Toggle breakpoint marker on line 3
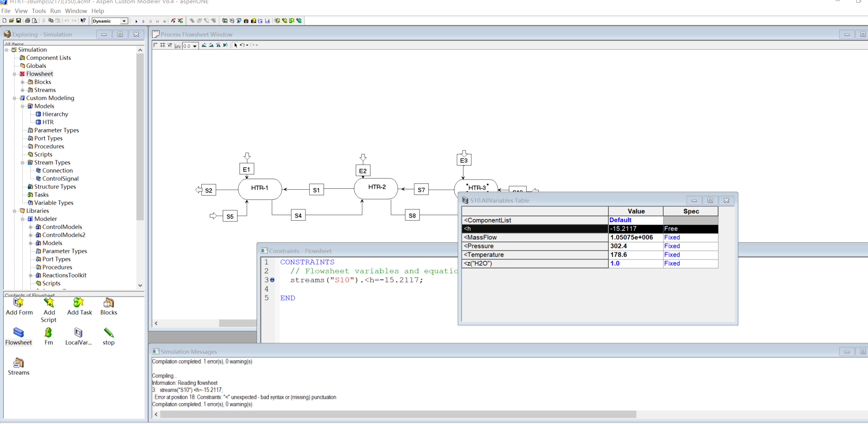Screen dimensions: 868x424 (272, 280)
